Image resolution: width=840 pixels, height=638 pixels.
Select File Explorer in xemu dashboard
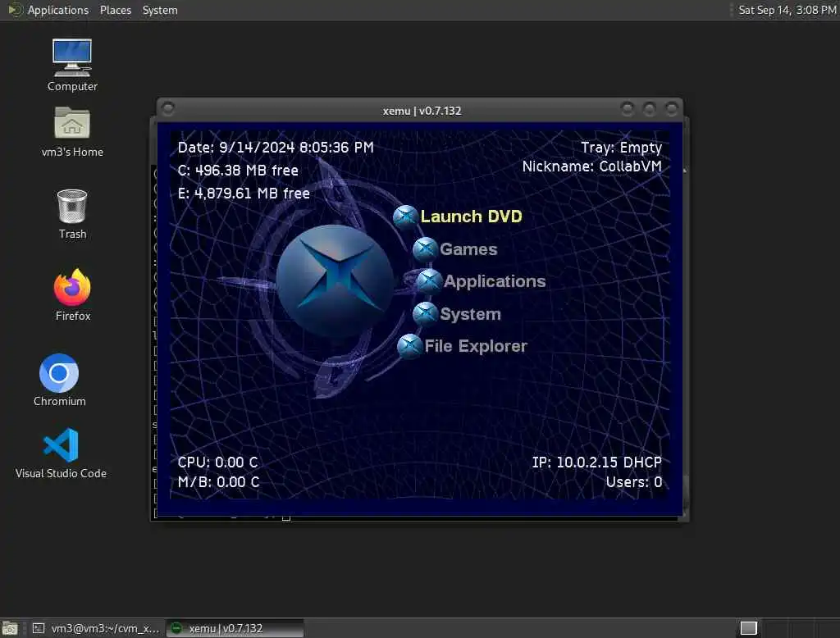(x=476, y=346)
